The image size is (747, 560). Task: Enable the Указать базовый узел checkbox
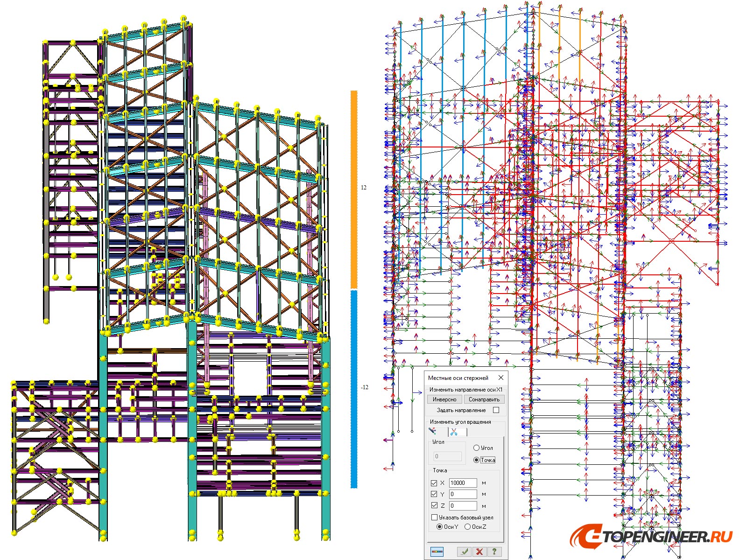pos(434,518)
